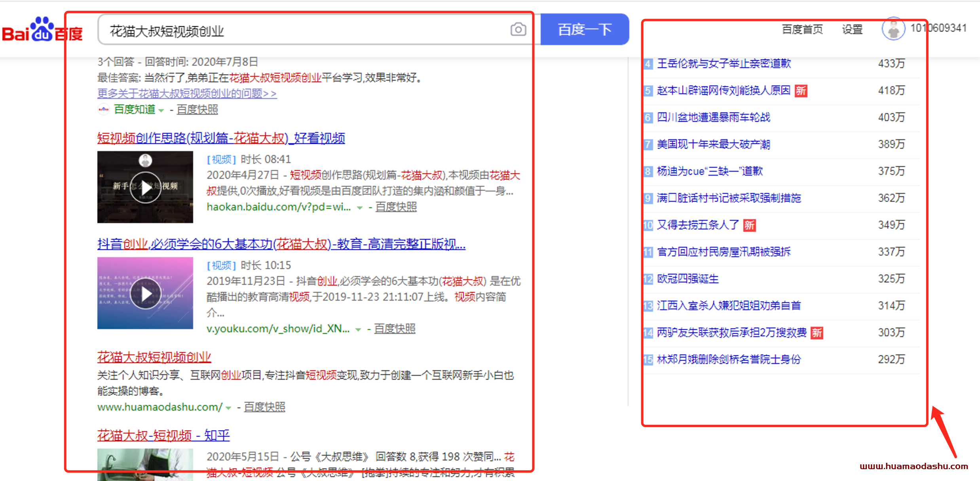Open 抖音创业,必须学会的6大基本功 result title
Screen dimensions: 980x481
pyautogui.click(x=281, y=244)
